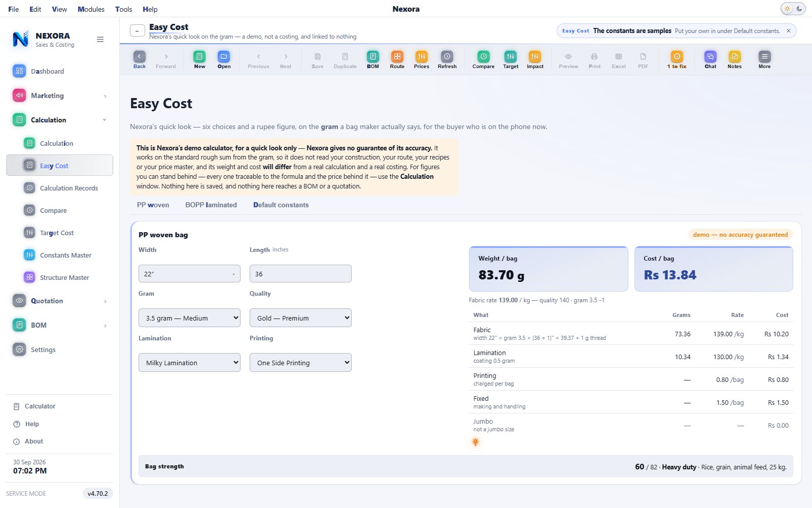Click the Refresh toolbar icon
The image size is (812, 508).
(447, 59)
